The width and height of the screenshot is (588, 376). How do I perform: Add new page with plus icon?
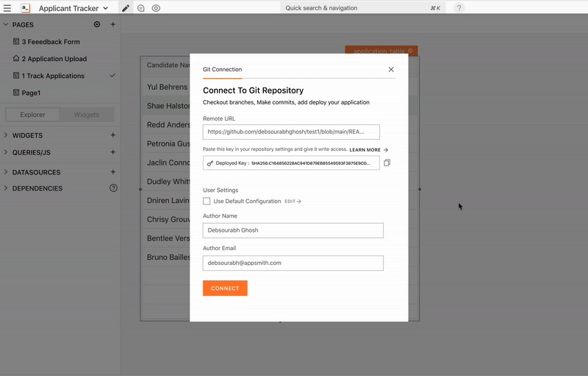tap(112, 24)
